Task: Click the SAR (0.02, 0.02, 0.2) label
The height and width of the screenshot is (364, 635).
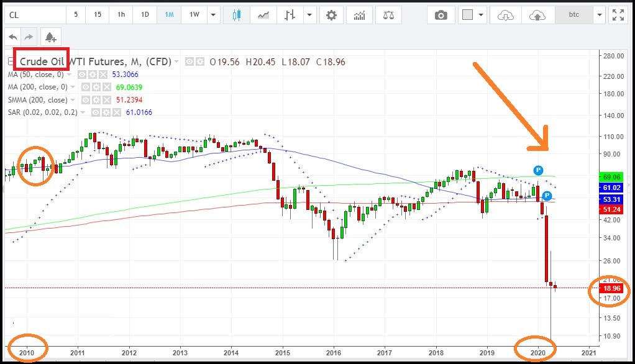Action: (42, 112)
